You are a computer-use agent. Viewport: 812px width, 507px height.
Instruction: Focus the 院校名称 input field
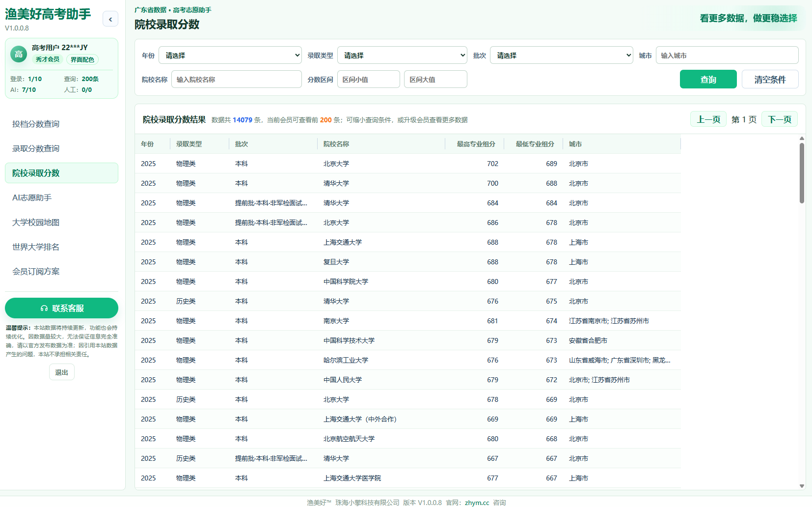[237, 79]
